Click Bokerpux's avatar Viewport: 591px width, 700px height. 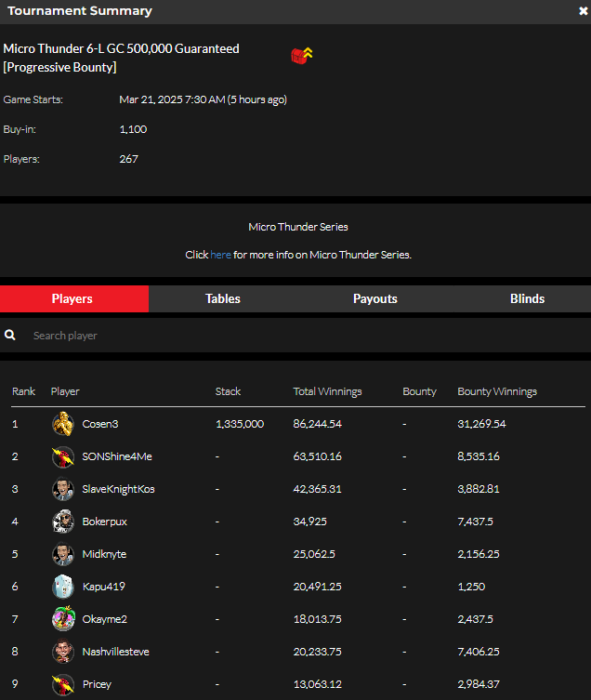(63, 522)
